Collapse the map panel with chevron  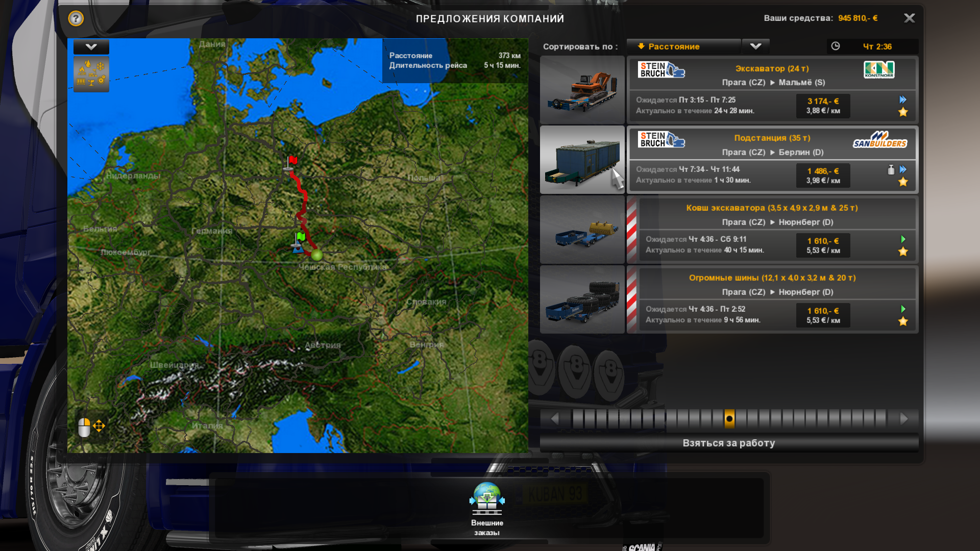pos(91,47)
